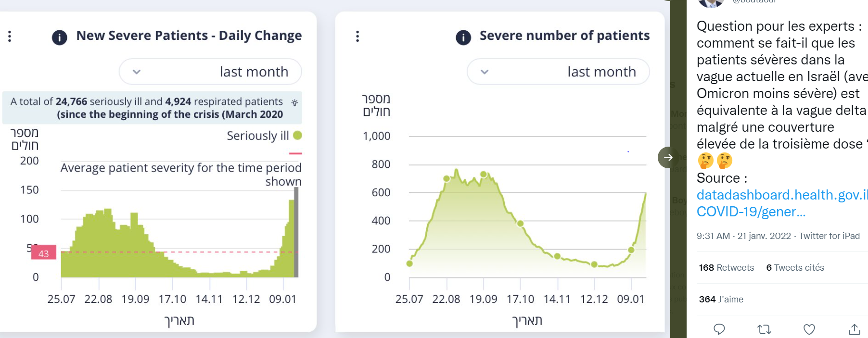868x338 pixels.
Task: View the 364 J'aime likes list
Action: tap(721, 300)
